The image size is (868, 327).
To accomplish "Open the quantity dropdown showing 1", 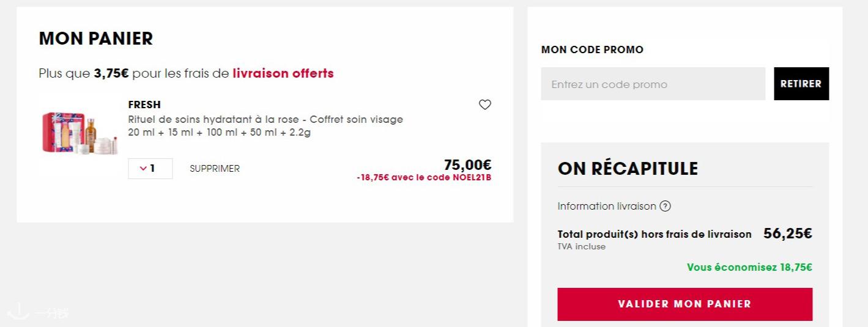I will (x=150, y=169).
